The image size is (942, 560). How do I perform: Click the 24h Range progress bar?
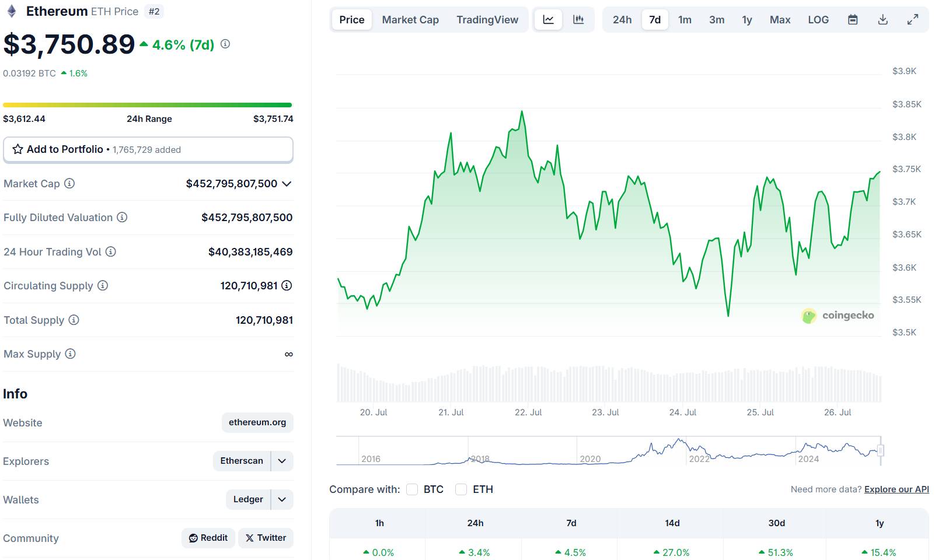(148, 105)
